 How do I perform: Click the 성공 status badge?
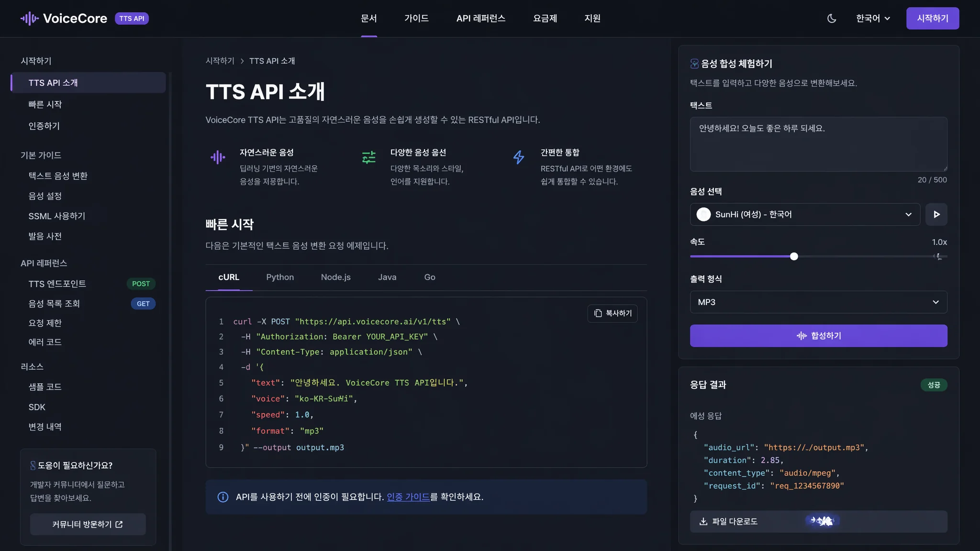pos(934,385)
